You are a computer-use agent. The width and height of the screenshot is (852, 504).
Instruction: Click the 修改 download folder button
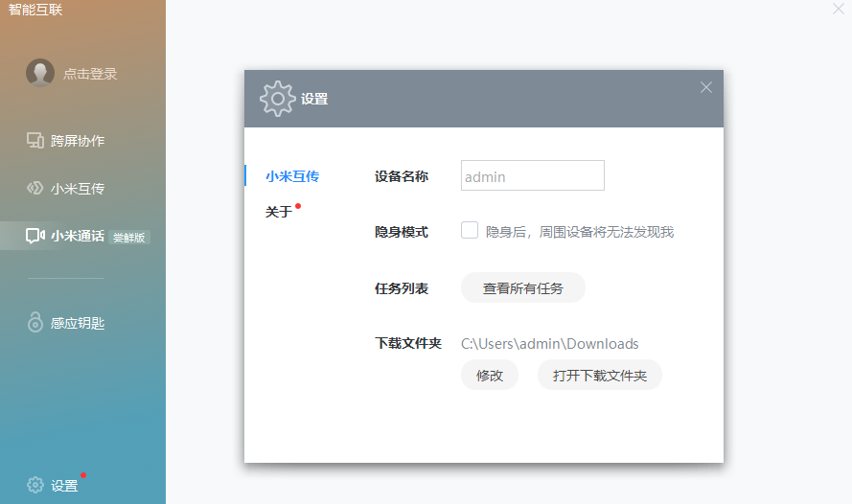coord(490,376)
